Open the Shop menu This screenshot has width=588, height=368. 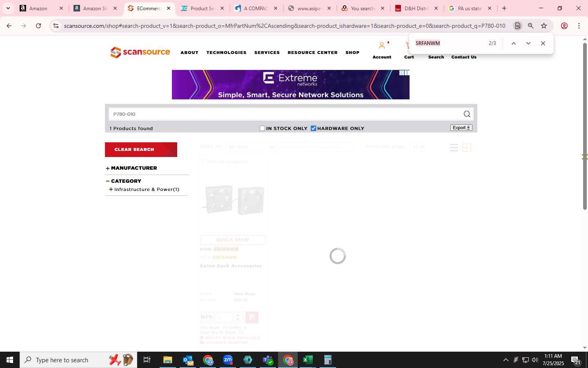pyautogui.click(x=352, y=52)
